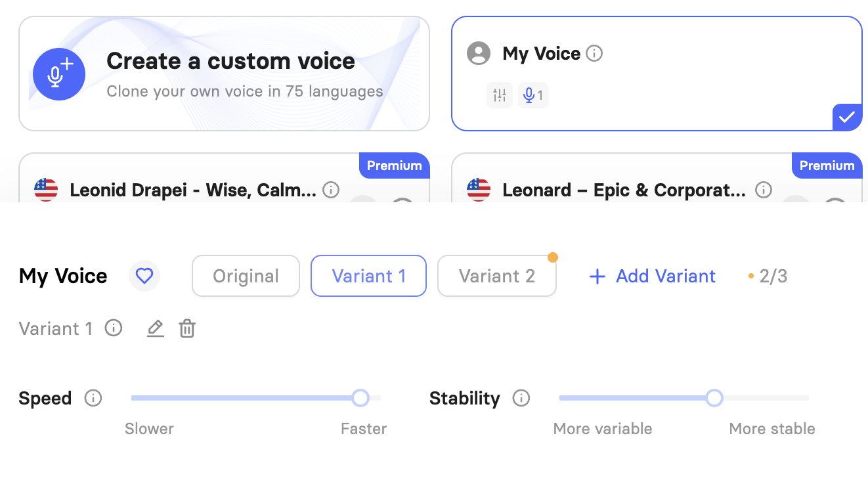This screenshot has height=482, width=868.
Task: Switch to the Variant 2 tab
Action: [497, 276]
